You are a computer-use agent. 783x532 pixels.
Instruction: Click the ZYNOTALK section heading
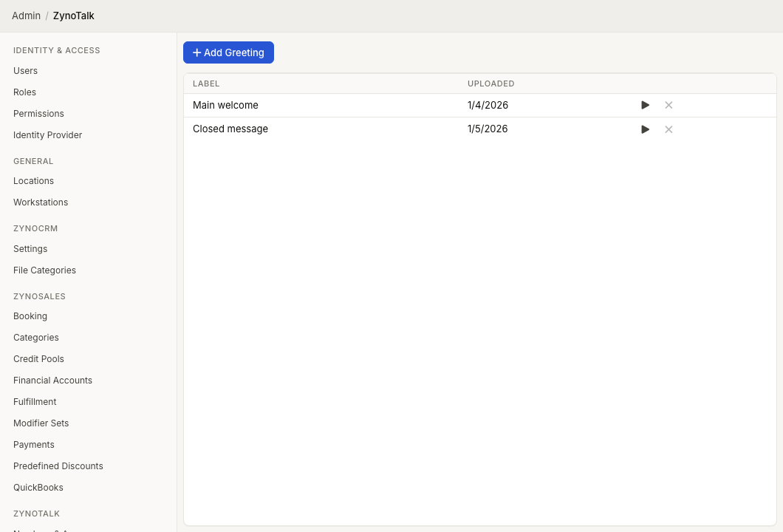(36, 514)
